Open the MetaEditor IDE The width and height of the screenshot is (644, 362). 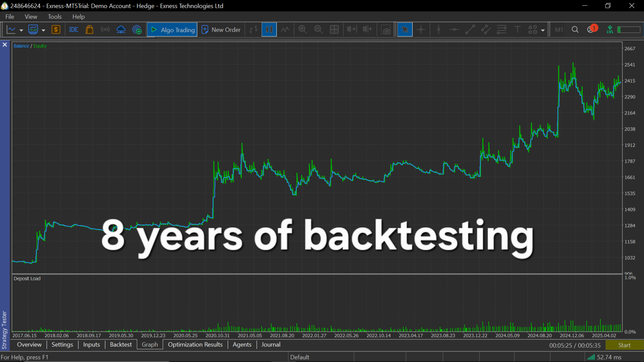(x=73, y=29)
